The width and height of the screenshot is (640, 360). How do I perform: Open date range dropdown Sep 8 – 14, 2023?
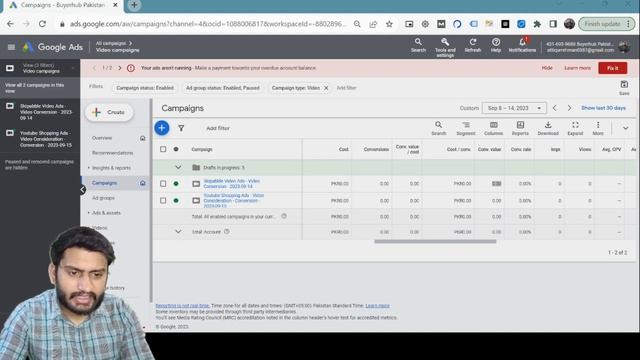point(514,108)
